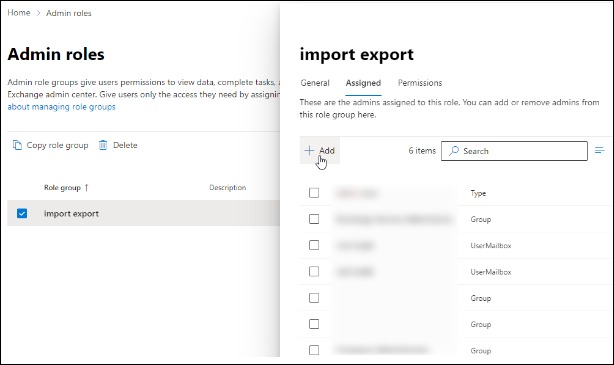Check the first UserMailbox row checkbox
The image size is (614, 365).
pos(314,245)
